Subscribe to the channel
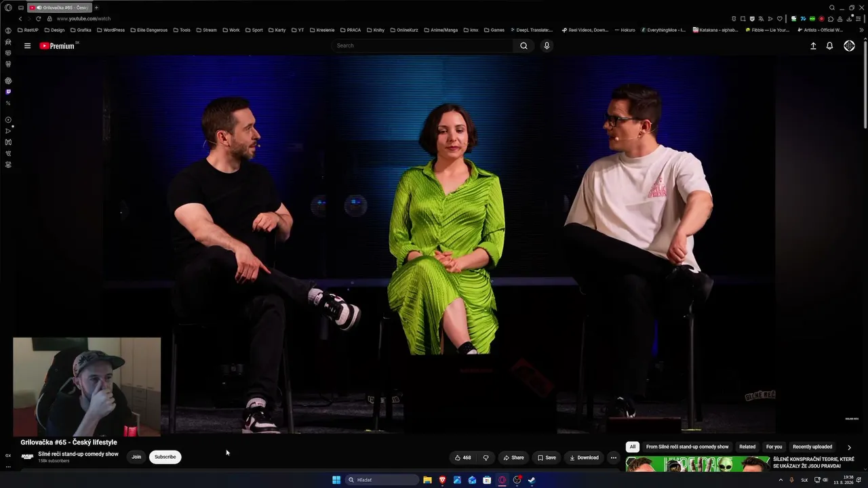868x488 pixels. (x=165, y=457)
